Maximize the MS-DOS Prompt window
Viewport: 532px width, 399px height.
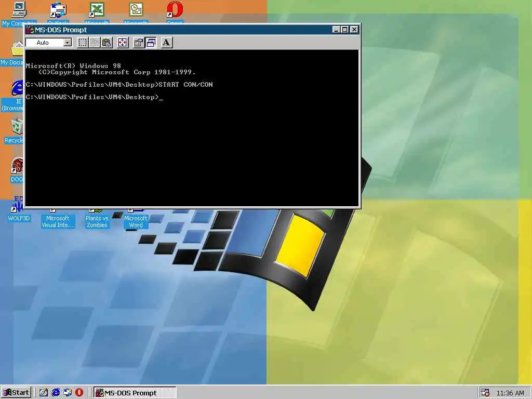pos(345,30)
